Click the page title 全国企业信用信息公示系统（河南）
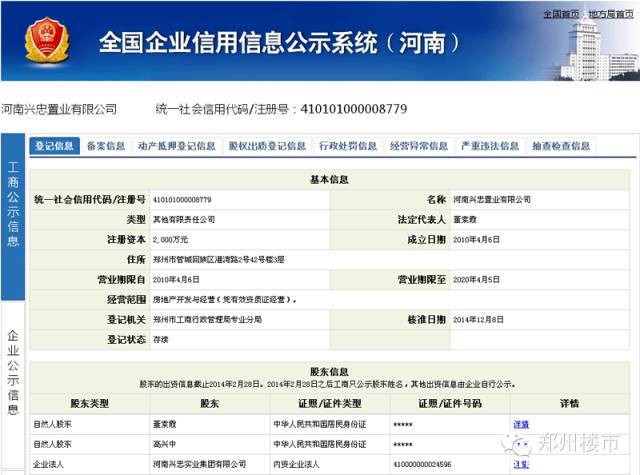The image size is (640, 475). [279, 42]
